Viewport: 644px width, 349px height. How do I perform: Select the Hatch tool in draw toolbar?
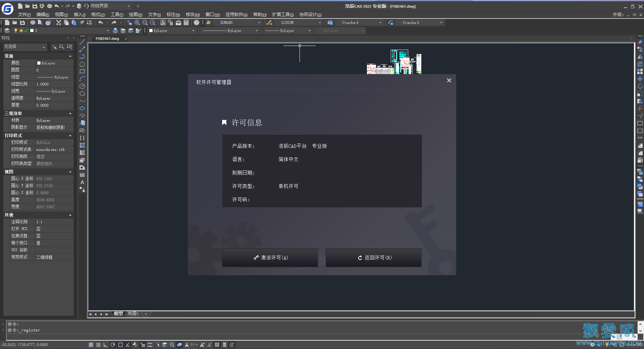coord(82,145)
